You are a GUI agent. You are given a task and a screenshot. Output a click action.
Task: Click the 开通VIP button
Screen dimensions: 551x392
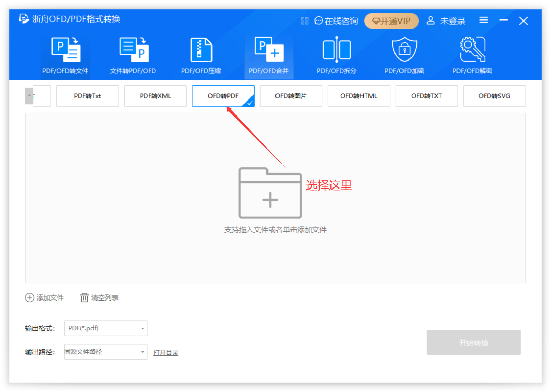click(391, 21)
